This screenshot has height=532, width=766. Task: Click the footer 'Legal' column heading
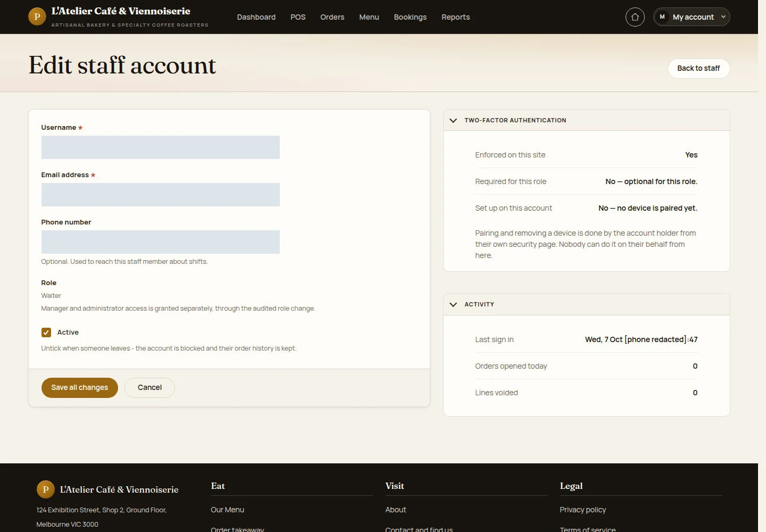pyautogui.click(x=571, y=486)
